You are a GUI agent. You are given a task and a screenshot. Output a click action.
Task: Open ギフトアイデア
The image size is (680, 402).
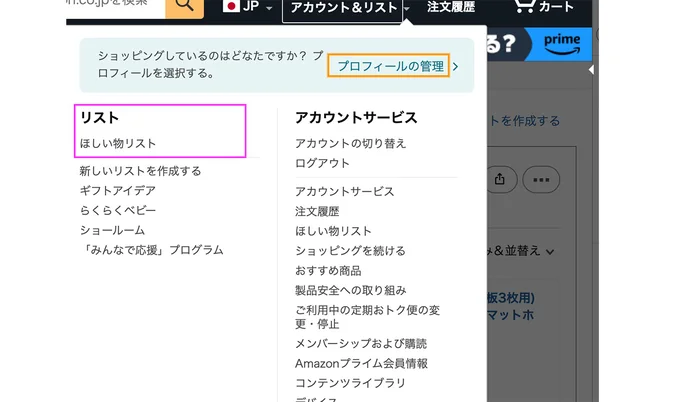tap(118, 191)
